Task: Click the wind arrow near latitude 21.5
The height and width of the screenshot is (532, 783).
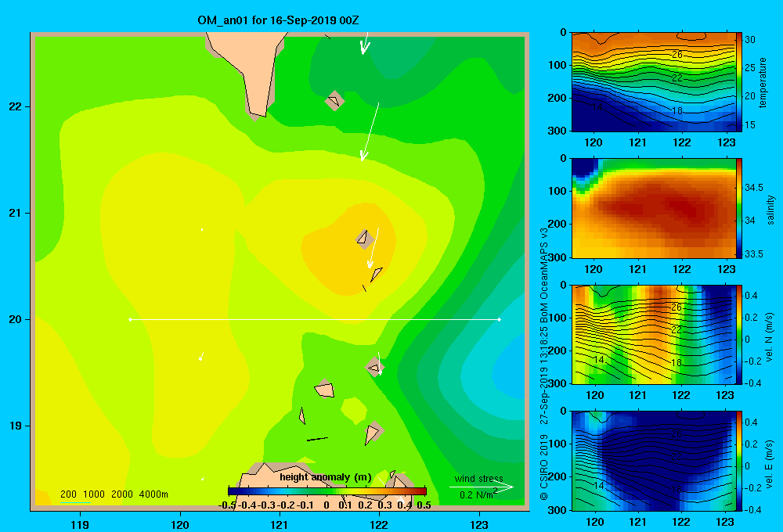Action: click(370, 131)
